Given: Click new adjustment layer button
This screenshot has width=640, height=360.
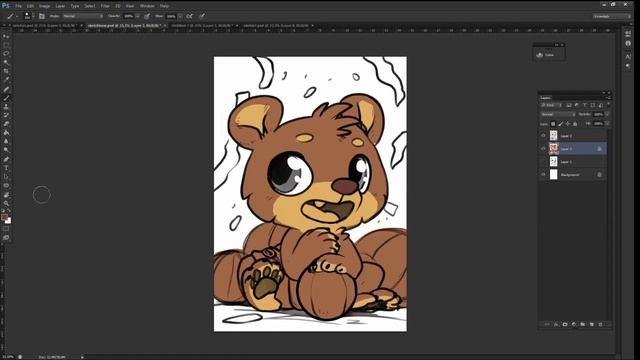Looking at the screenshot, I should (574, 324).
